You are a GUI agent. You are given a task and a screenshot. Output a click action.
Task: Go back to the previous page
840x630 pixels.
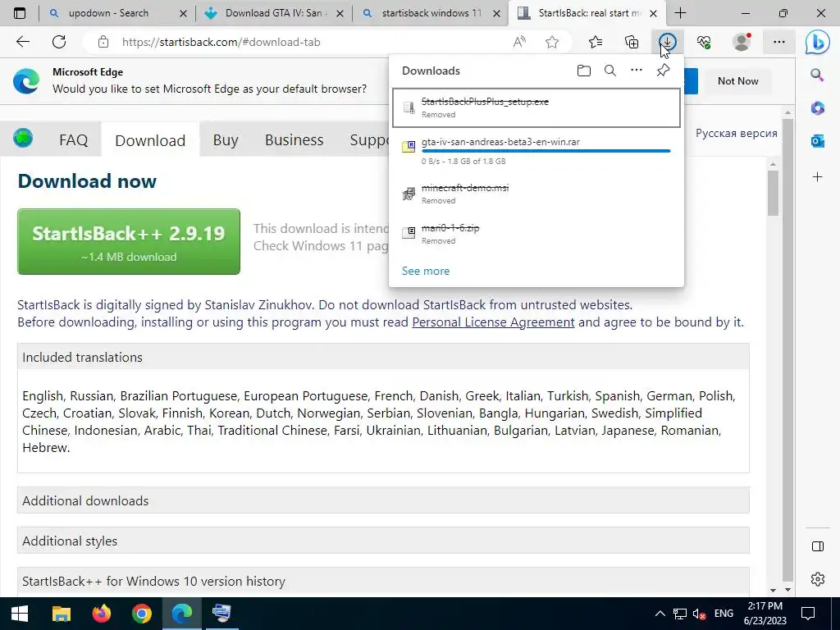pos(22,42)
